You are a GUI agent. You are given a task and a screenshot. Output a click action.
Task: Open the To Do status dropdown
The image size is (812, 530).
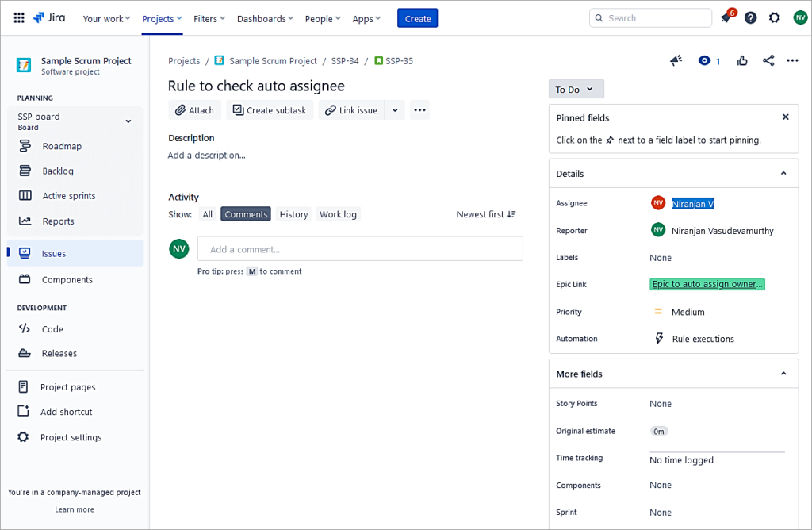point(576,89)
